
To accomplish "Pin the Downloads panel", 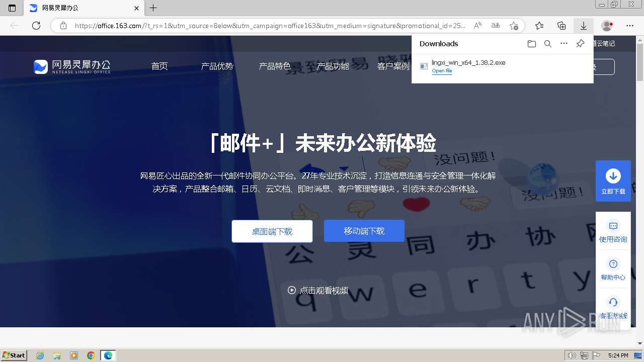I will [x=580, y=44].
